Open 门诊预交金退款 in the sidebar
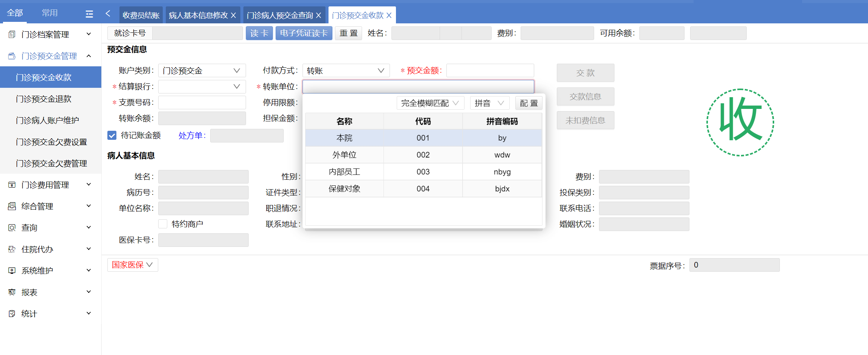 (x=50, y=99)
